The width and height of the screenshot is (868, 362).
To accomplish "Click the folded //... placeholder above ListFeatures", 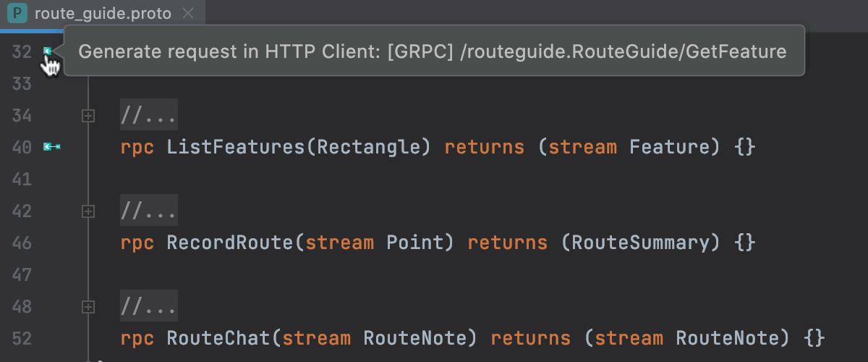I will (x=149, y=115).
